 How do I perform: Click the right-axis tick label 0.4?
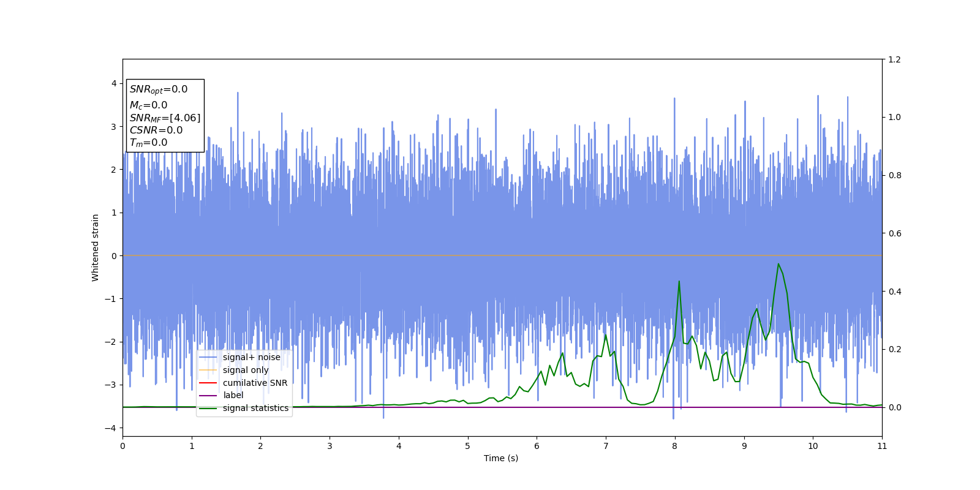pyautogui.click(x=894, y=292)
